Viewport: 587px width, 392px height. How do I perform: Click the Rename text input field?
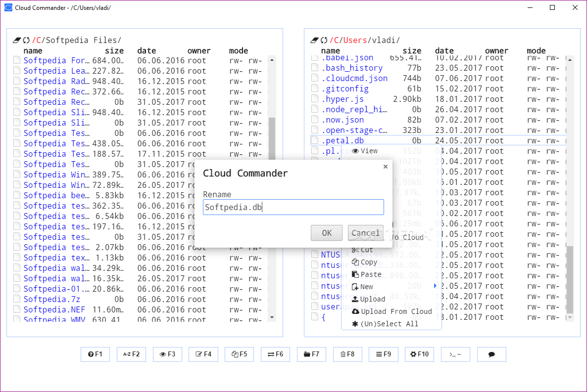pyautogui.click(x=293, y=207)
